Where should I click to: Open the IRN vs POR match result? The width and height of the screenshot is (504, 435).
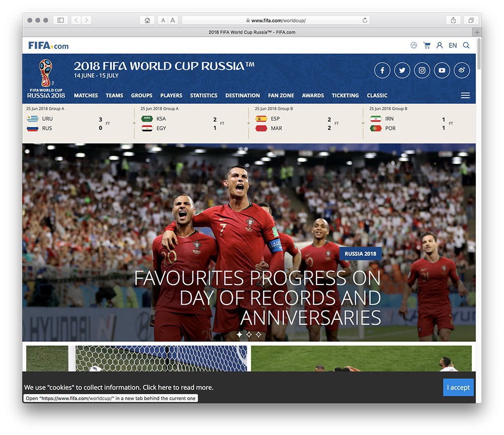pyautogui.click(x=419, y=123)
